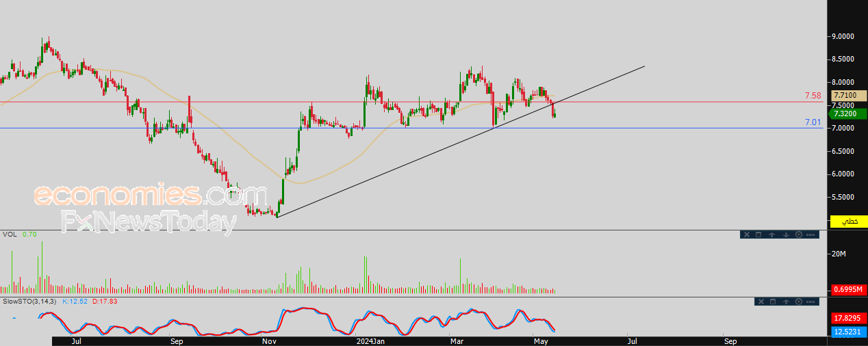Click the red 0.6995M volume tag
868x346 pixels.
(x=848, y=290)
